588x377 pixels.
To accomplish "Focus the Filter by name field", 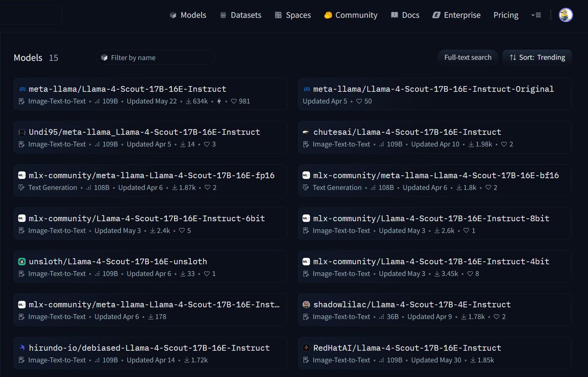I will (x=155, y=57).
